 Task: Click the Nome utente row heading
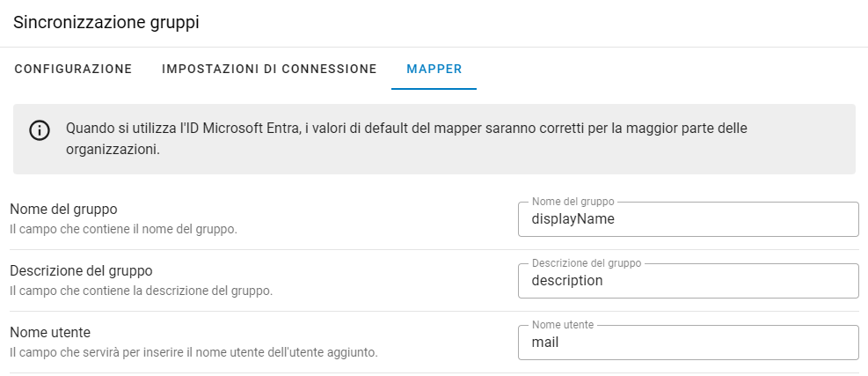click(x=50, y=333)
